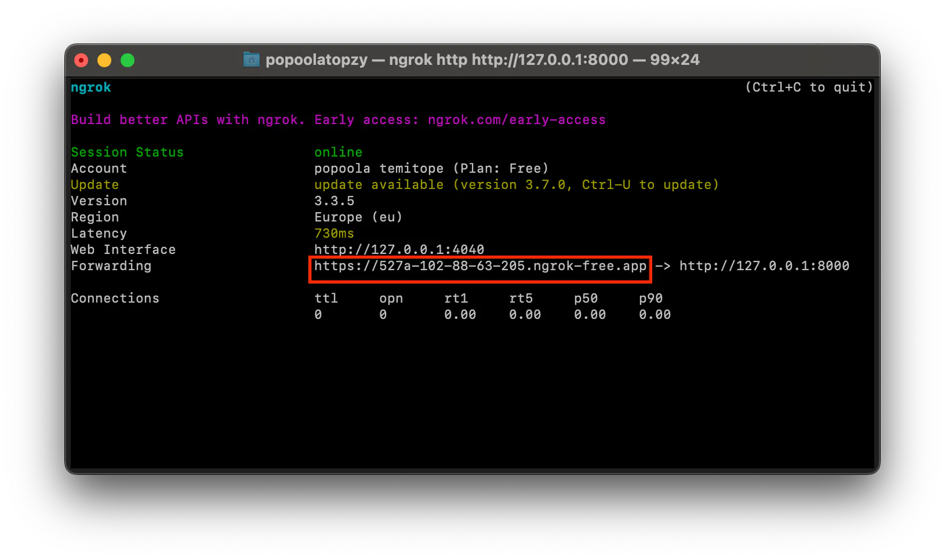Click the 'Latency' label
This screenshot has height=560, width=945.
pos(99,233)
